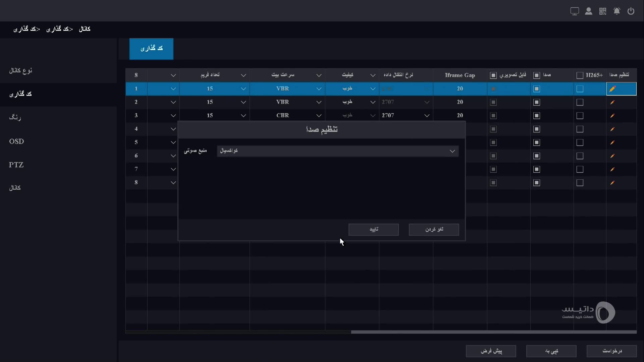This screenshot has width=644, height=362.
Task: Click the QR code icon
Action: (603, 11)
